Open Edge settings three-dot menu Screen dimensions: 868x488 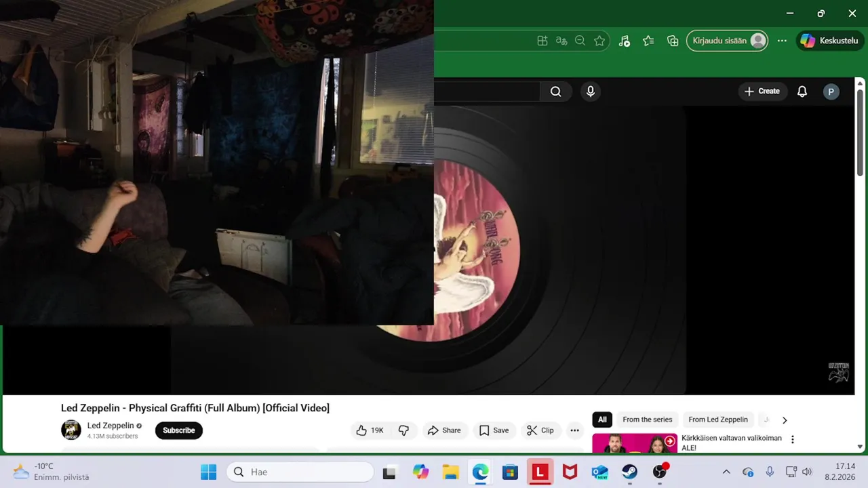pos(782,41)
